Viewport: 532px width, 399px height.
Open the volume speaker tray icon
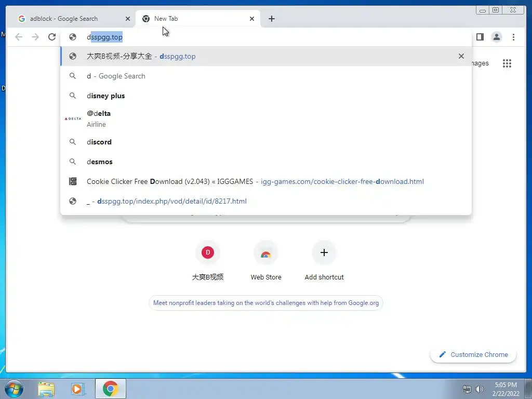point(479,389)
